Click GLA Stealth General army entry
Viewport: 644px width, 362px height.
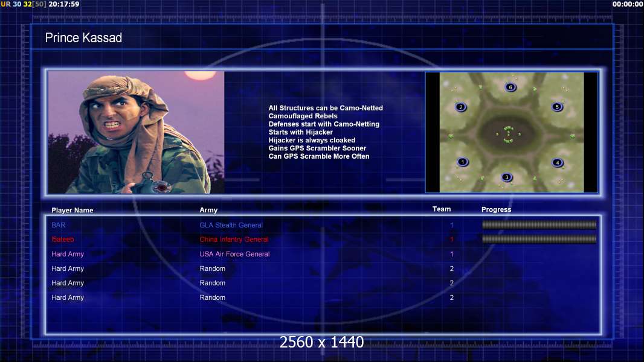point(231,225)
